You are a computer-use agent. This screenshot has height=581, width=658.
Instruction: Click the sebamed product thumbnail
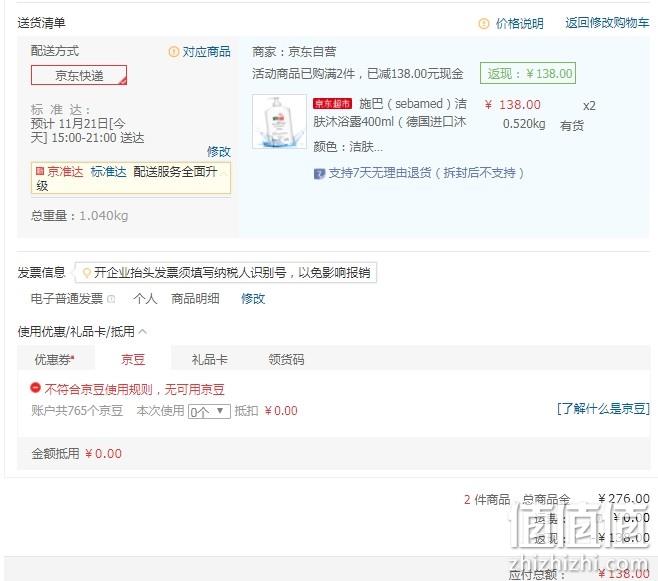pyautogui.click(x=279, y=121)
